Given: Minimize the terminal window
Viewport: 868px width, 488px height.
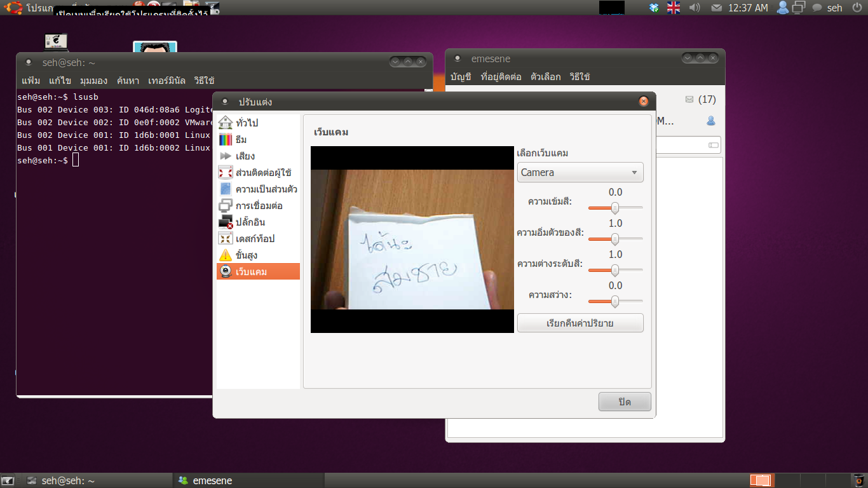Looking at the screenshot, I should [x=395, y=62].
